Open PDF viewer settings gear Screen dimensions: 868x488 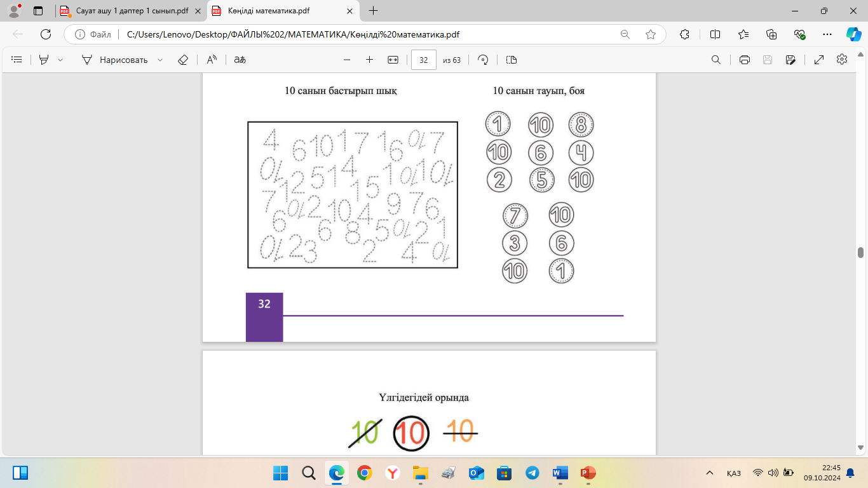tap(842, 60)
